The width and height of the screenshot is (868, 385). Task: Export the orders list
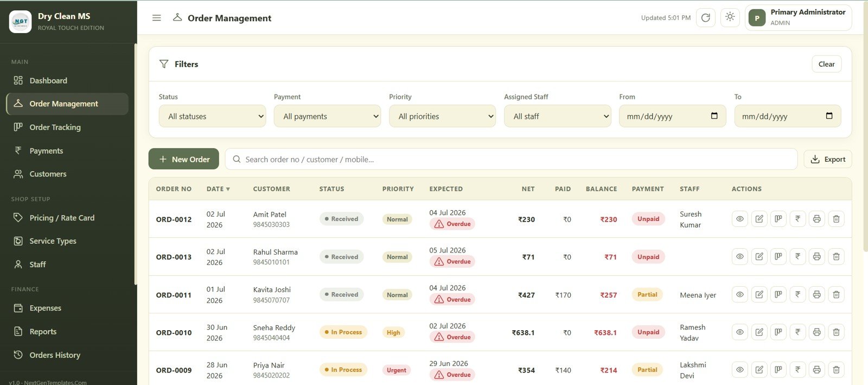tap(828, 159)
